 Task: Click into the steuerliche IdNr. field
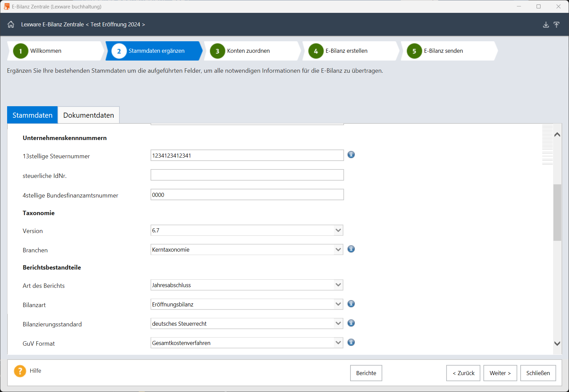[x=247, y=175]
